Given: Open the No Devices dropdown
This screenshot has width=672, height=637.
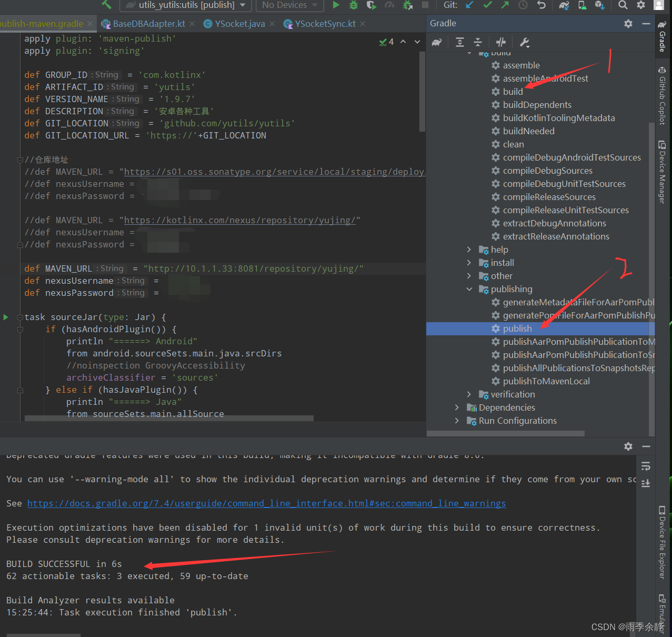Looking at the screenshot, I should pos(290,5).
